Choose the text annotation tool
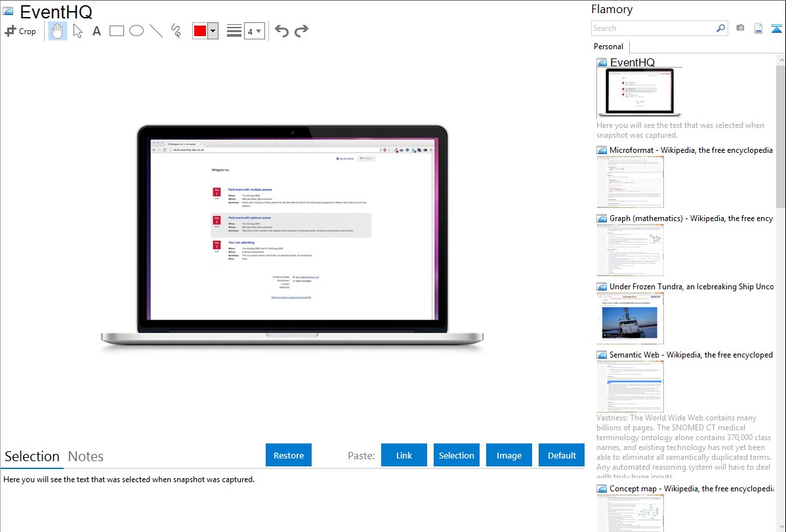This screenshot has width=786, height=532. point(96,31)
